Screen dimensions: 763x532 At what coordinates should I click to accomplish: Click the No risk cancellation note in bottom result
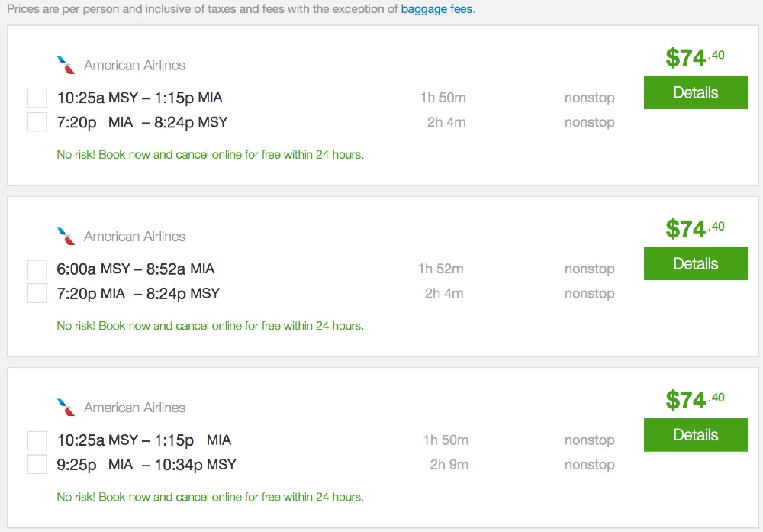pyautogui.click(x=210, y=497)
